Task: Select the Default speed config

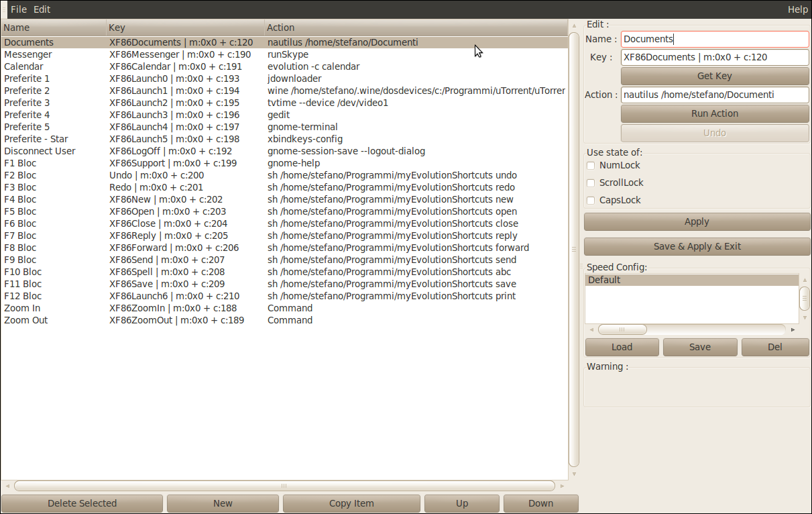Action: coord(605,280)
